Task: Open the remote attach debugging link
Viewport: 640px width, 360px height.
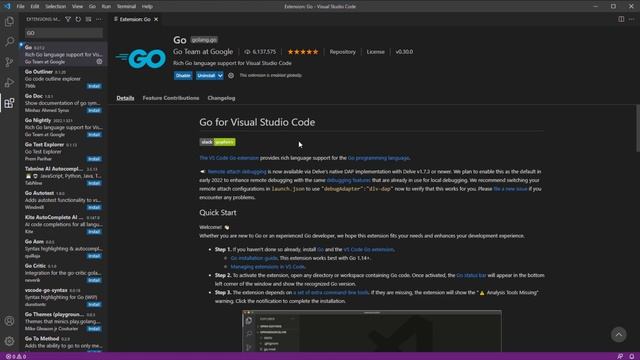Action: (237, 171)
